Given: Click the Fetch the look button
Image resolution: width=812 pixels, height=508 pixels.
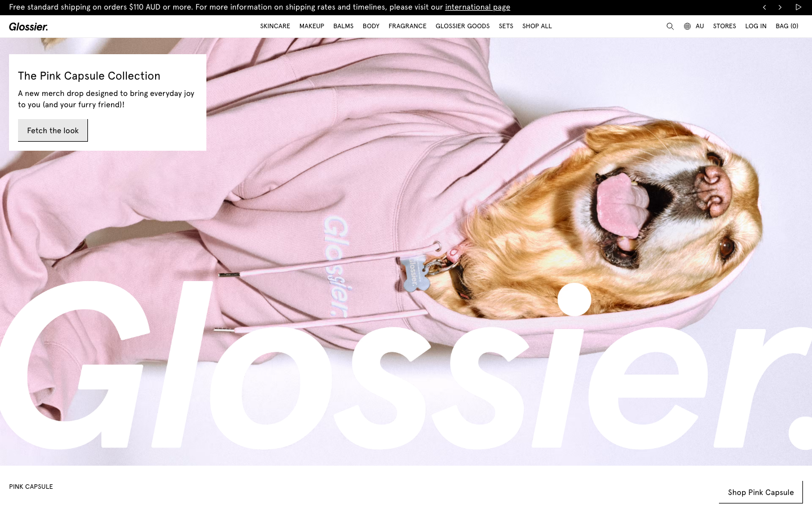Looking at the screenshot, I should click(53, 130).
